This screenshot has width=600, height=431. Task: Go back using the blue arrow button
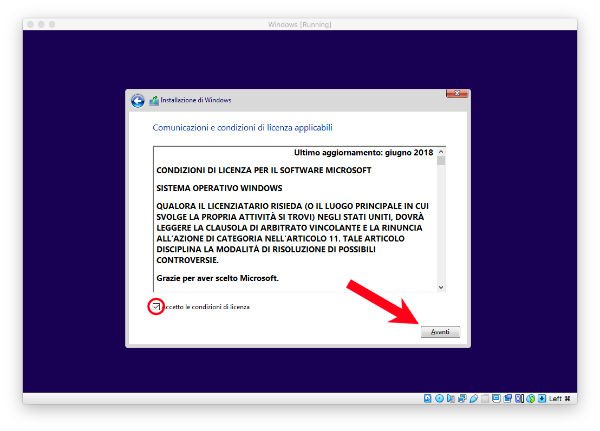coord(138,101)
